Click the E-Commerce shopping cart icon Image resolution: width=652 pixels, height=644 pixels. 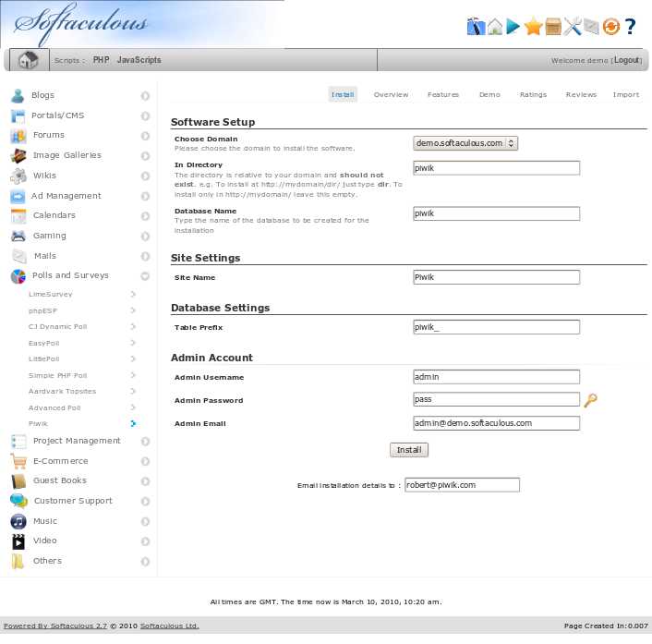(18, 461)
